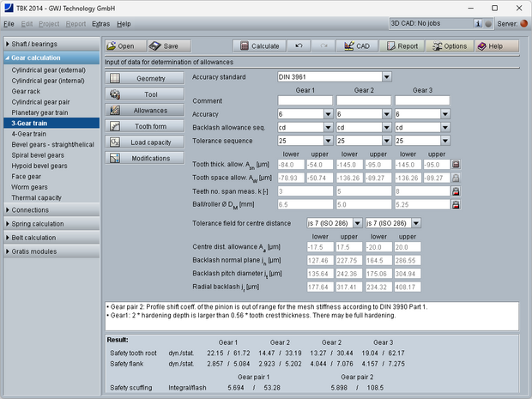
Task: Select Planetary gear train in the sidebar
Action: [39, 112]
